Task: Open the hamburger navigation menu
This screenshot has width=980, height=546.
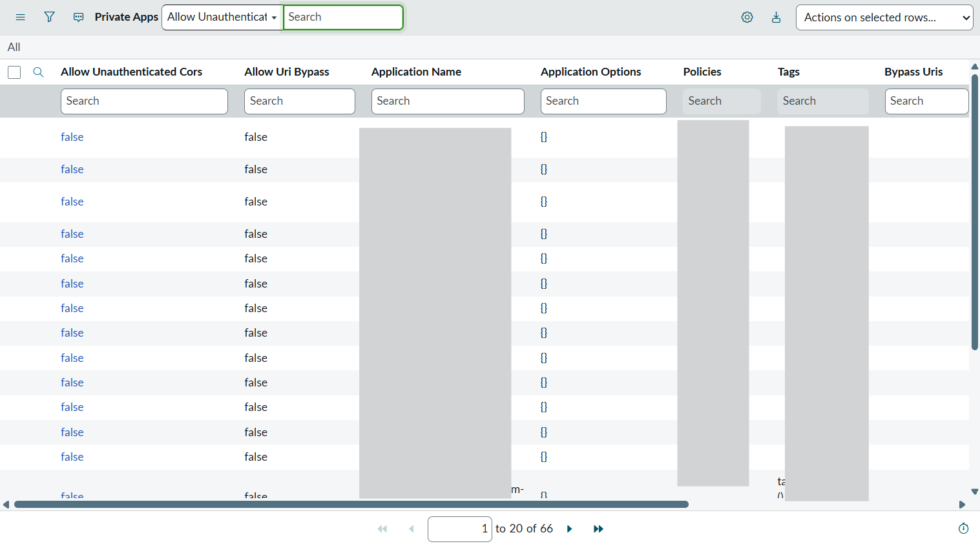Action: (x=21, y=17)
